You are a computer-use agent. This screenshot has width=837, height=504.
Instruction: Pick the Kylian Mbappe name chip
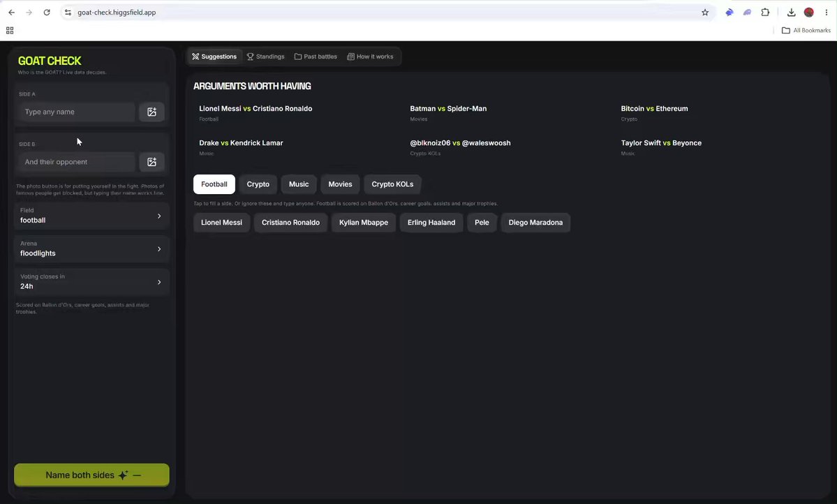click(364, 223)
